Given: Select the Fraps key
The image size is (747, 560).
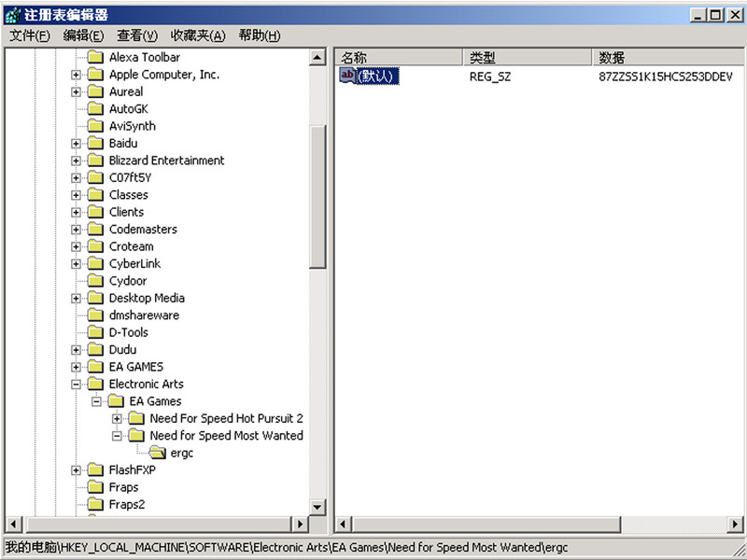Looking at the screenshot, I should (x=123, y=487).
